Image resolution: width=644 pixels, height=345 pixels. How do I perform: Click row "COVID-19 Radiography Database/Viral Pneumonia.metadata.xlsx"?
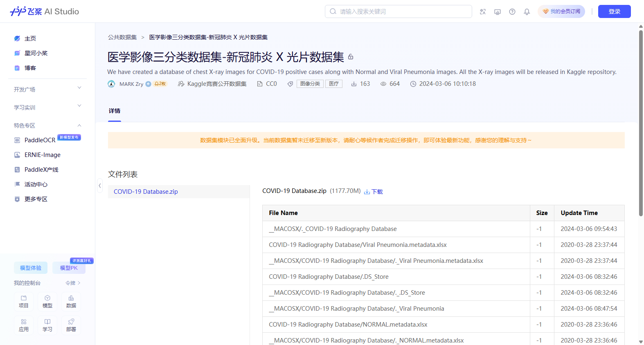(x=444, y=245)
